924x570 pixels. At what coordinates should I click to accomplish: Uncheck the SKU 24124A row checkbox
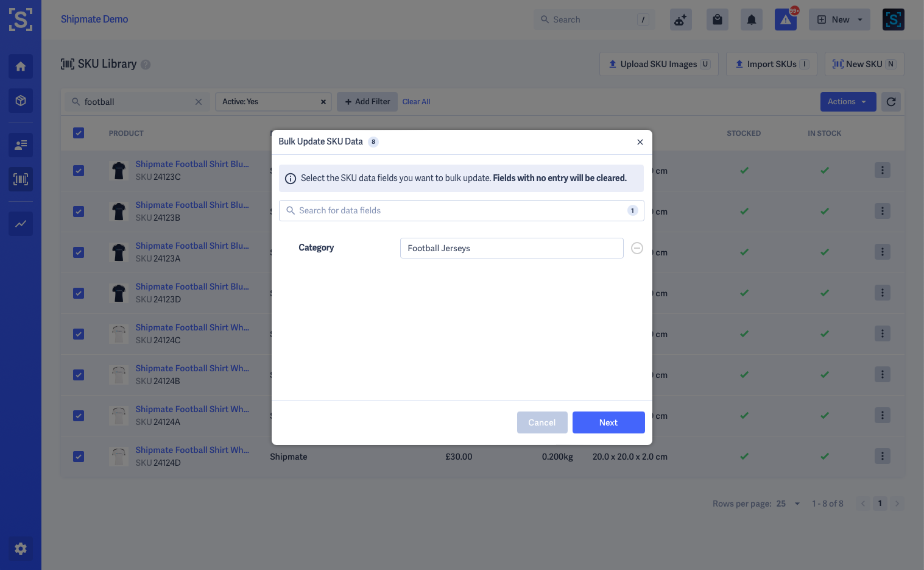pyautogui.click(x=79, y=416)
